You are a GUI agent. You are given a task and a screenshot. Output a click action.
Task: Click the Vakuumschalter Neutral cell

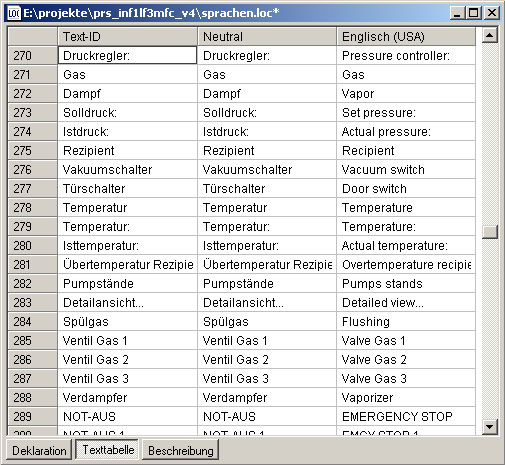click(267, 169)
